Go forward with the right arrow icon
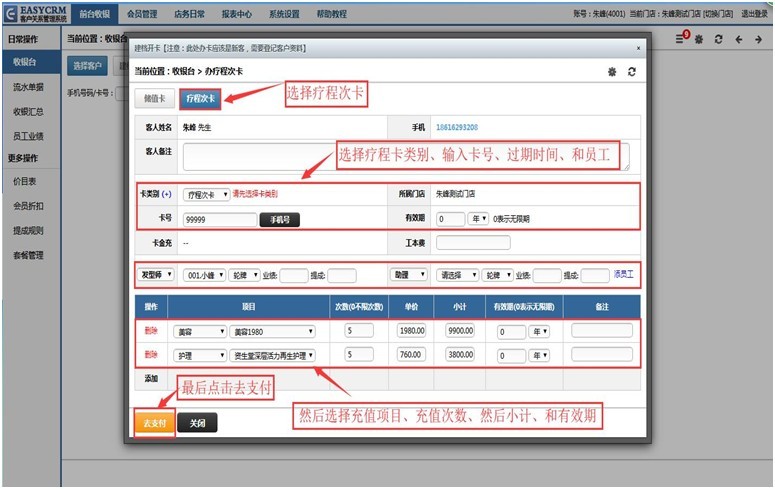The width and height of the screenshot is (775, 489). tap(759, 39)
